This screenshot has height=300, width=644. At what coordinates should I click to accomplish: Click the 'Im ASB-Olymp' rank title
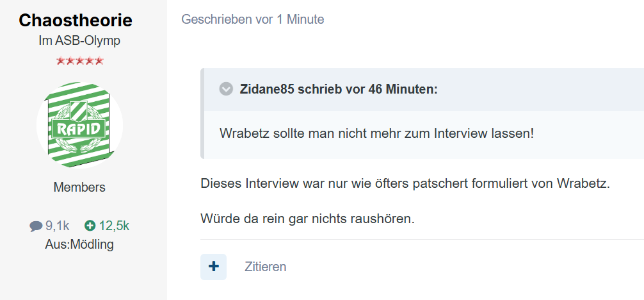(79, 40)
